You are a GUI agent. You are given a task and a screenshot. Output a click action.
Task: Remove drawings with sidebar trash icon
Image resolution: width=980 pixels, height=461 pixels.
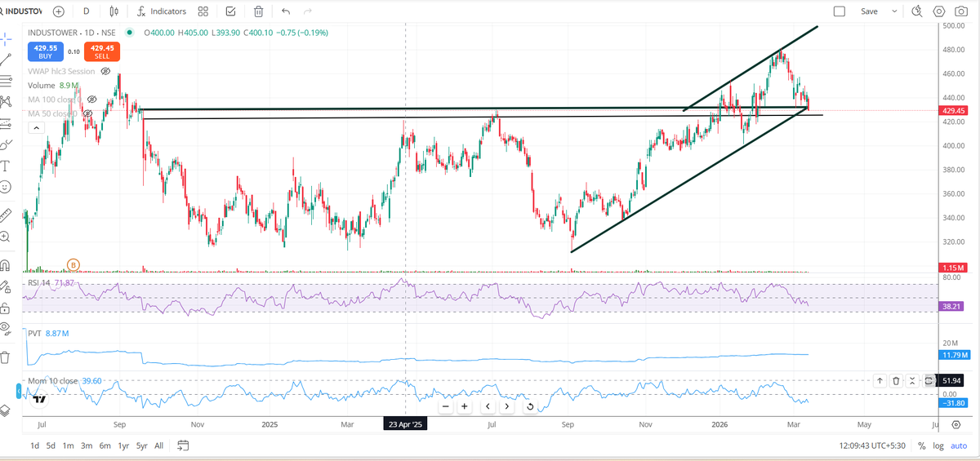pos(6,357)
